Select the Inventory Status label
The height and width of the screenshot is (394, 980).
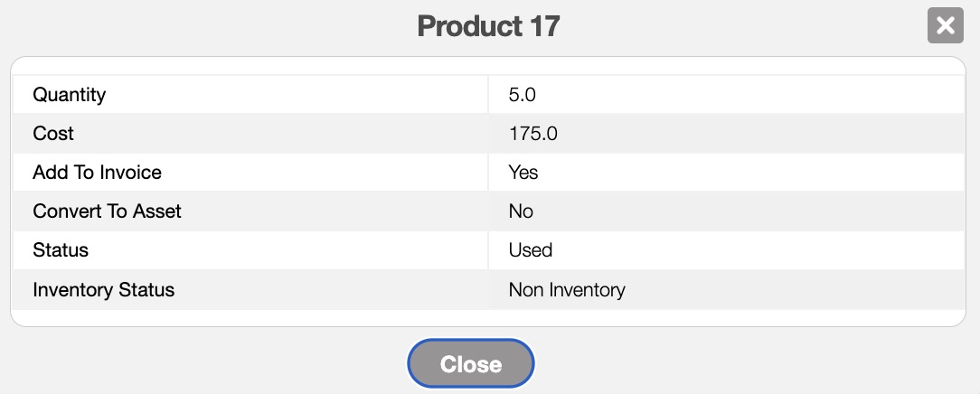103,290
